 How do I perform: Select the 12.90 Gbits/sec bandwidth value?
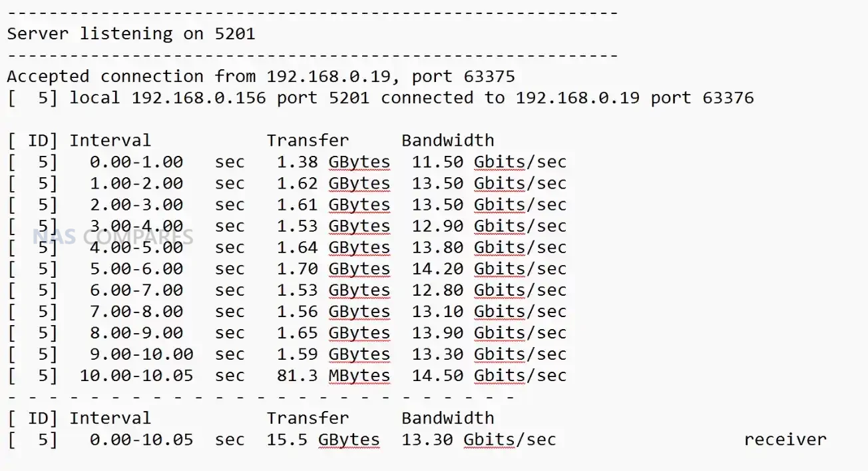point(489,226)
